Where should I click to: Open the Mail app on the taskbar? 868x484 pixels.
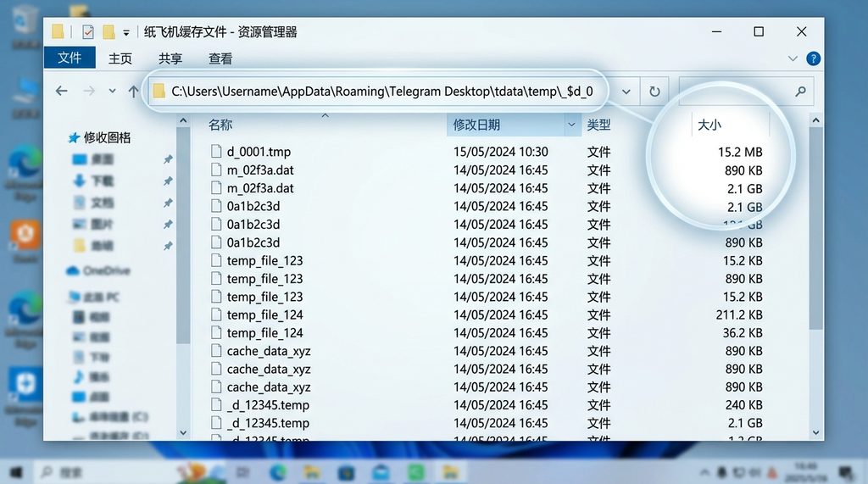[381, 472]
